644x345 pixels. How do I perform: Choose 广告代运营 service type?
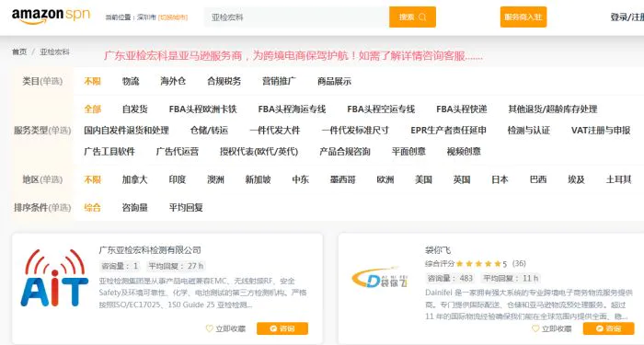(178, 152)
